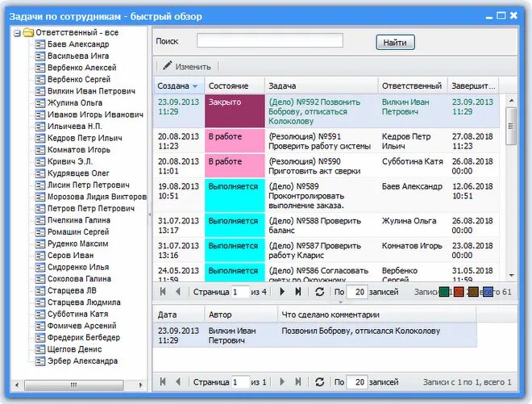Select Фредерик Бегбедер in the tree
The image size is (532, 404).
point(84,337)
